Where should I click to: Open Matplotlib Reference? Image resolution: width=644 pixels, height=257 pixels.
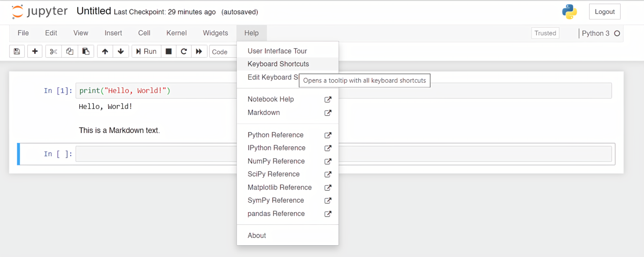coord(288,187)
